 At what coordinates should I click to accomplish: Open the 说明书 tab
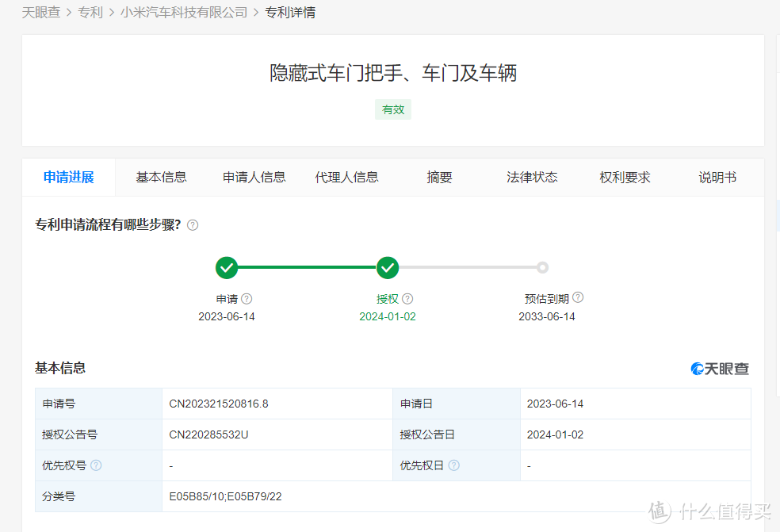coord(717,177)
